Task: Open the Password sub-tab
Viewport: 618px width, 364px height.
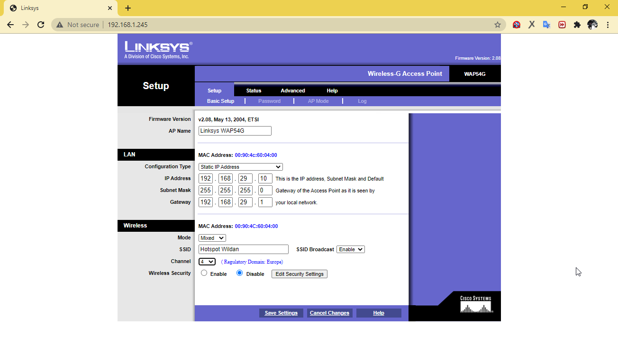Action: click(x=270, y=101)
